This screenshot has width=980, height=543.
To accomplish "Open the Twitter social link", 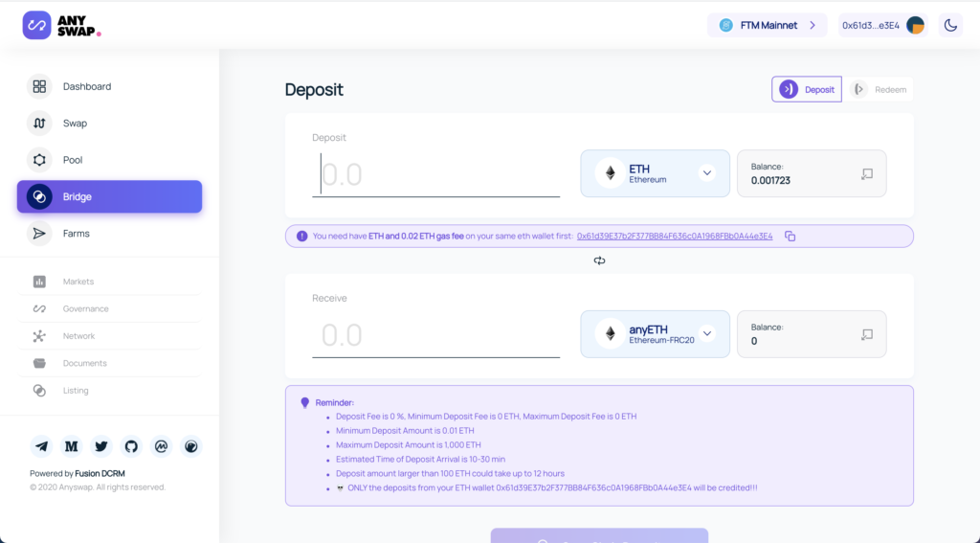I will 101,446.
